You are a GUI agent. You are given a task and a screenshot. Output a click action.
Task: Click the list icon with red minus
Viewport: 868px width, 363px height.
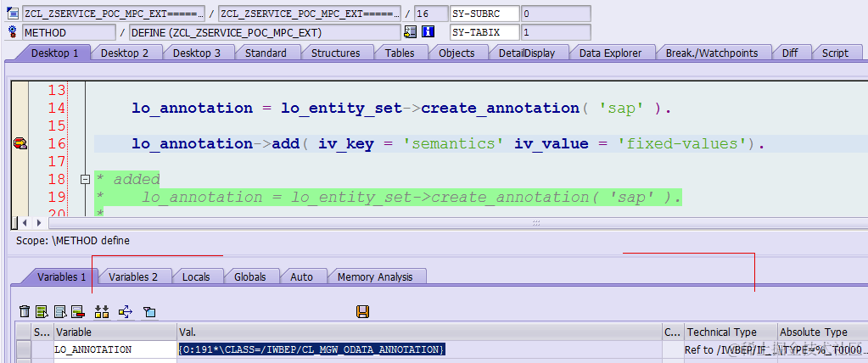coord(78,311)
